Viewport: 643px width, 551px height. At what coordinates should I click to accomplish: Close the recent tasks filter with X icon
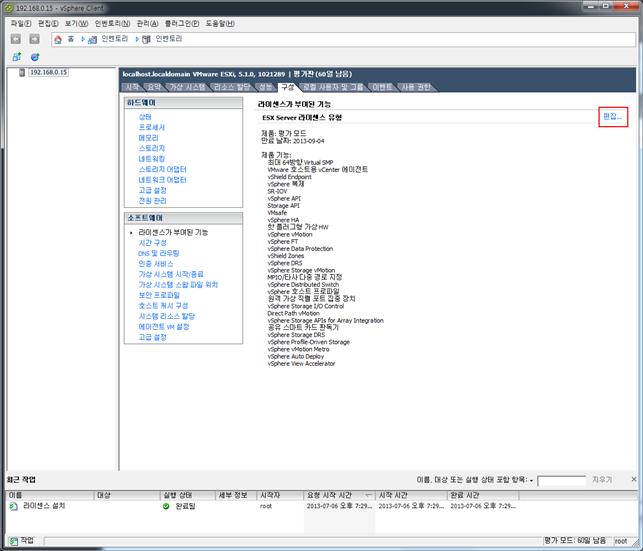click(x=634, y=479)
